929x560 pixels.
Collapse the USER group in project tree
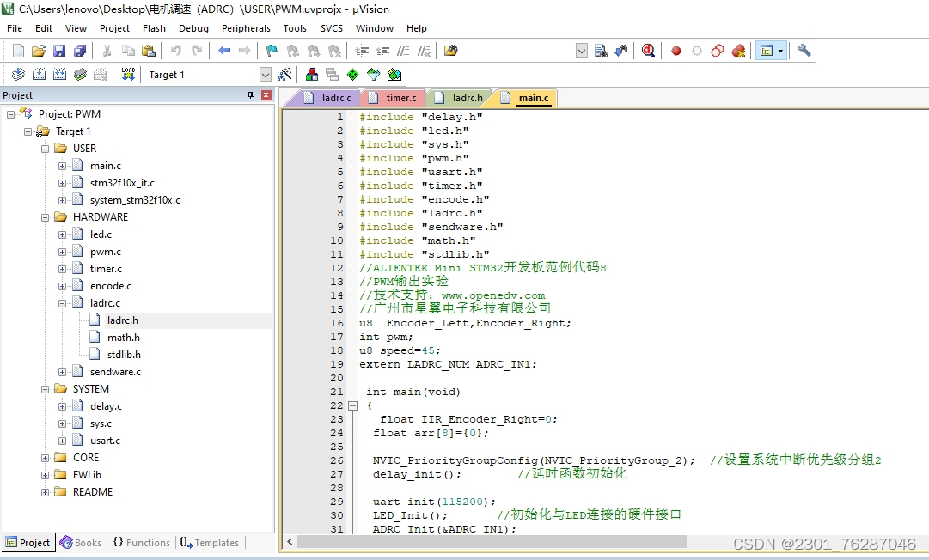point(45,149)
